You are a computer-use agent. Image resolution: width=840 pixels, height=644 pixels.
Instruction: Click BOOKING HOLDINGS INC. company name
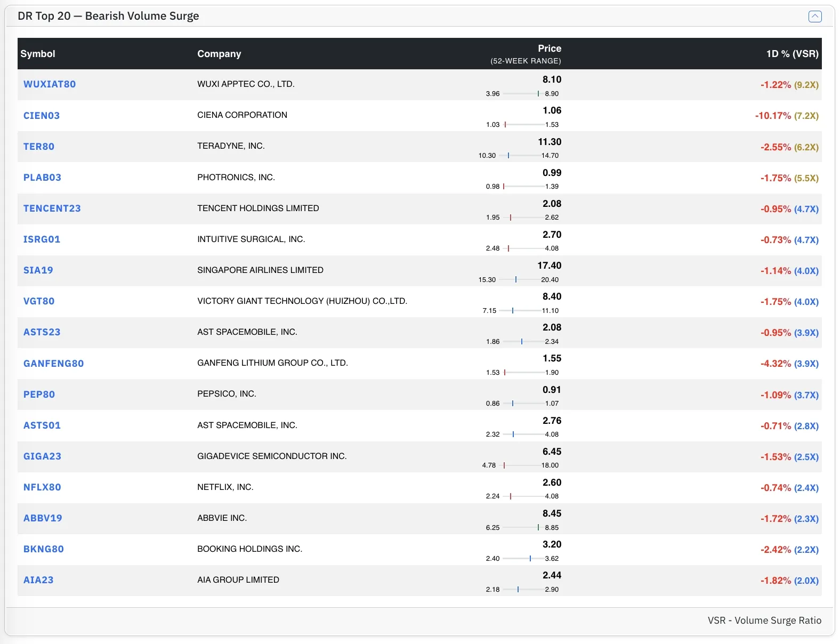click(x=249, y=549)
